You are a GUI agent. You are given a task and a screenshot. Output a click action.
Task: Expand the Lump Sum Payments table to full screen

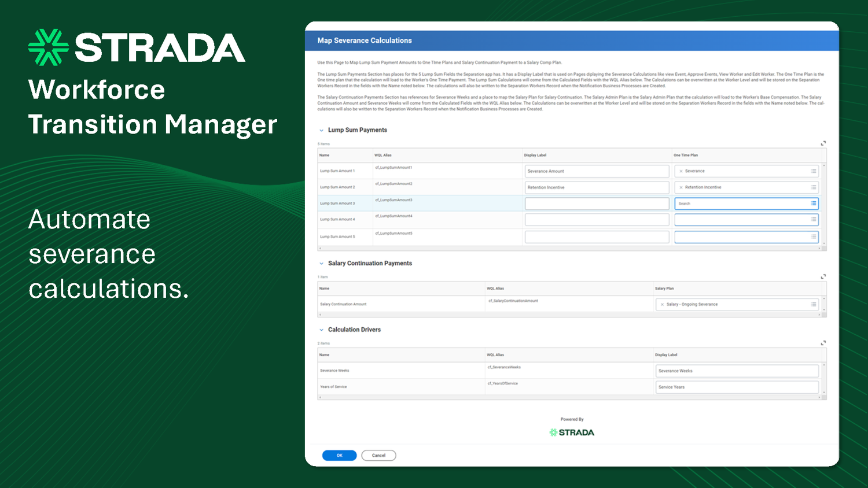823,143
